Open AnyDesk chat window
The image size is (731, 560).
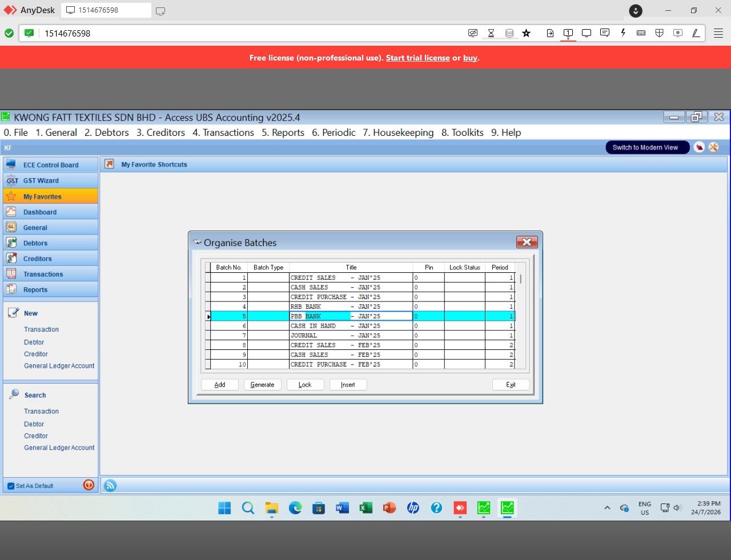[x=605, y=33]
